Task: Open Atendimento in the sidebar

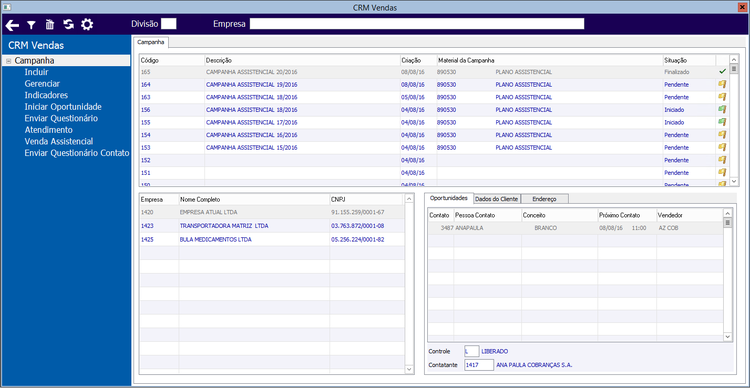Action: click(48, 130)
